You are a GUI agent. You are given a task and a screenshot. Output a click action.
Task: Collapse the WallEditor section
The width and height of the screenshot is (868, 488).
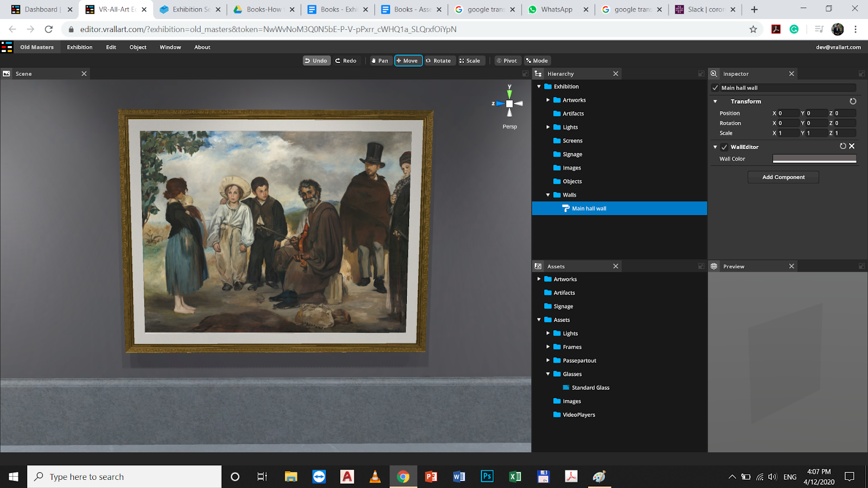pyautogui.click(x=715, y=147)
